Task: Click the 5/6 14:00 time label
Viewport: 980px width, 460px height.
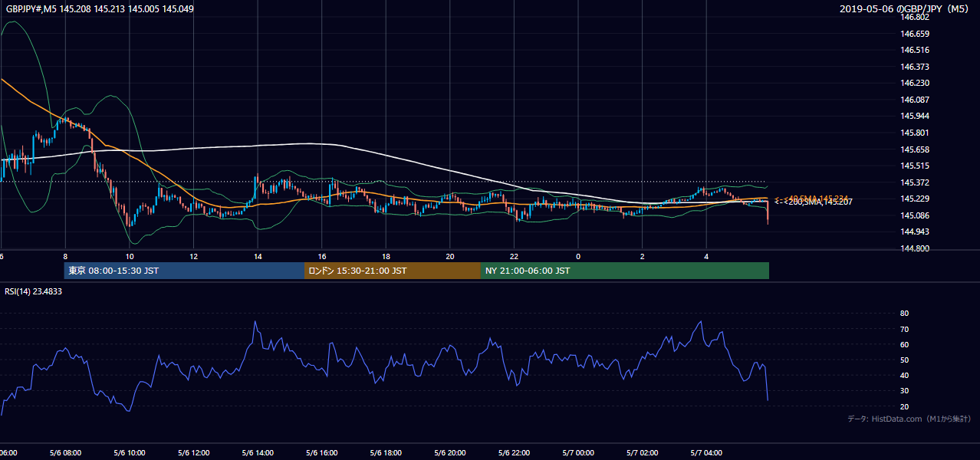Action: coord(258,452)
